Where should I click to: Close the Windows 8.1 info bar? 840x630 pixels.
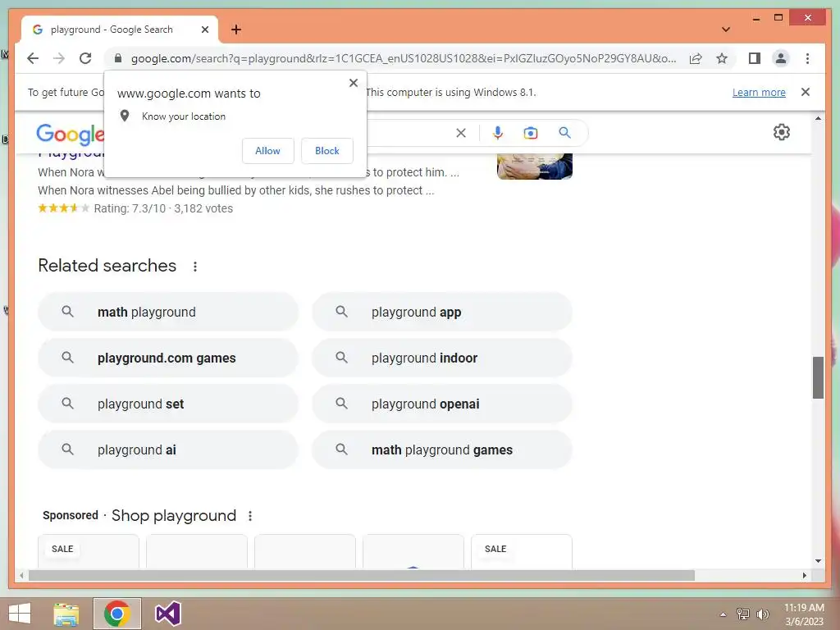point(806,92)
